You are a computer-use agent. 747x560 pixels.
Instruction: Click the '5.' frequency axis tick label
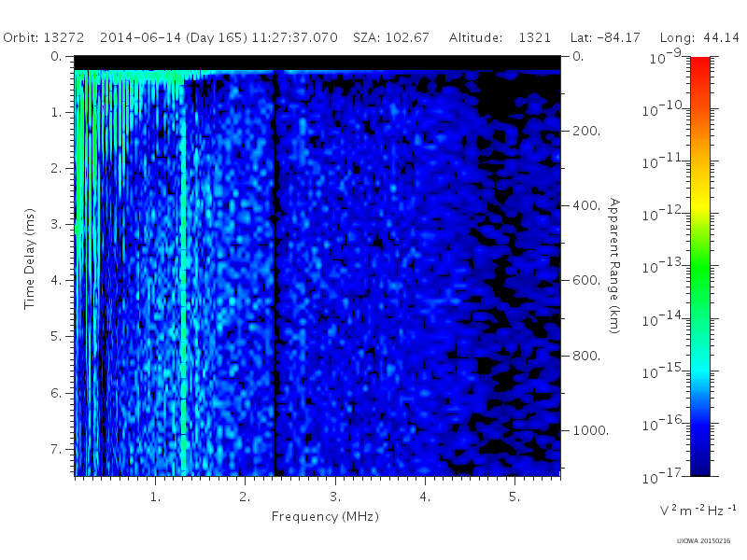514,497
